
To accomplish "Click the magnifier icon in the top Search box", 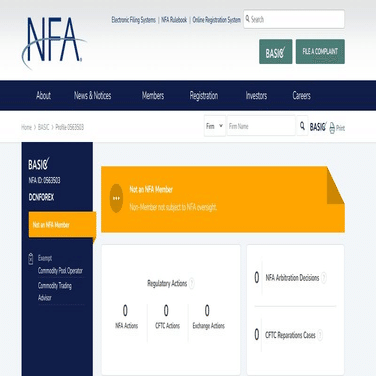I will [248, 19].
